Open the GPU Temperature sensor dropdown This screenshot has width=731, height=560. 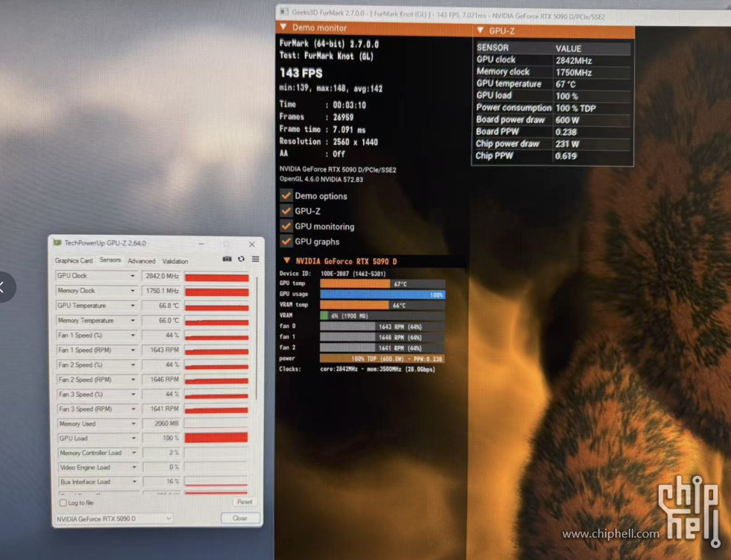click(x=133, y=306)
